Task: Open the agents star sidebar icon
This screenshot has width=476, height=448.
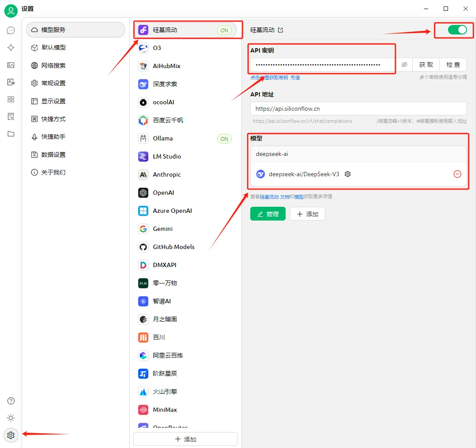Action: (x=11, y=48)
